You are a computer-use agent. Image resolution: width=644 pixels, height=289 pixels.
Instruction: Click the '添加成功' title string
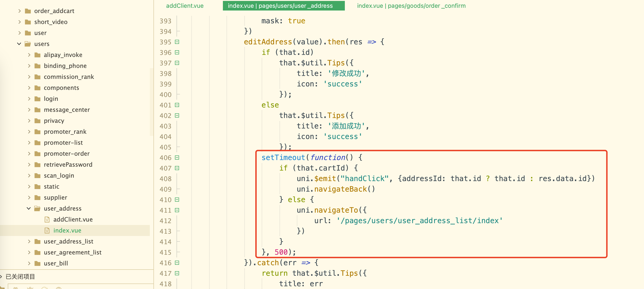346,126
